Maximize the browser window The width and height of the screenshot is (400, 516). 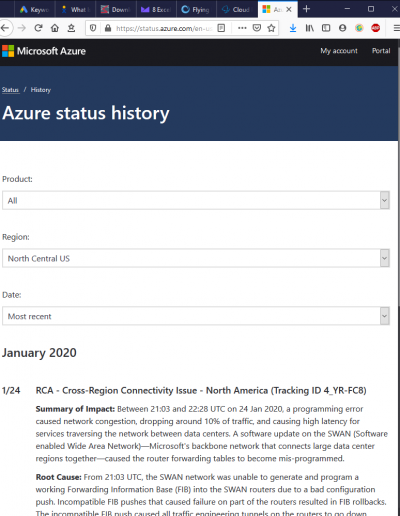tap(371, 9)
